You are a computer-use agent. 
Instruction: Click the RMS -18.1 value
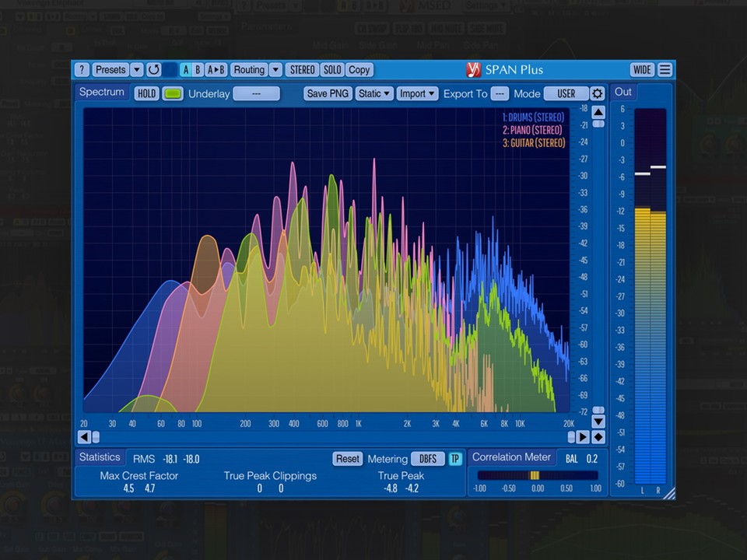[170, 460]
